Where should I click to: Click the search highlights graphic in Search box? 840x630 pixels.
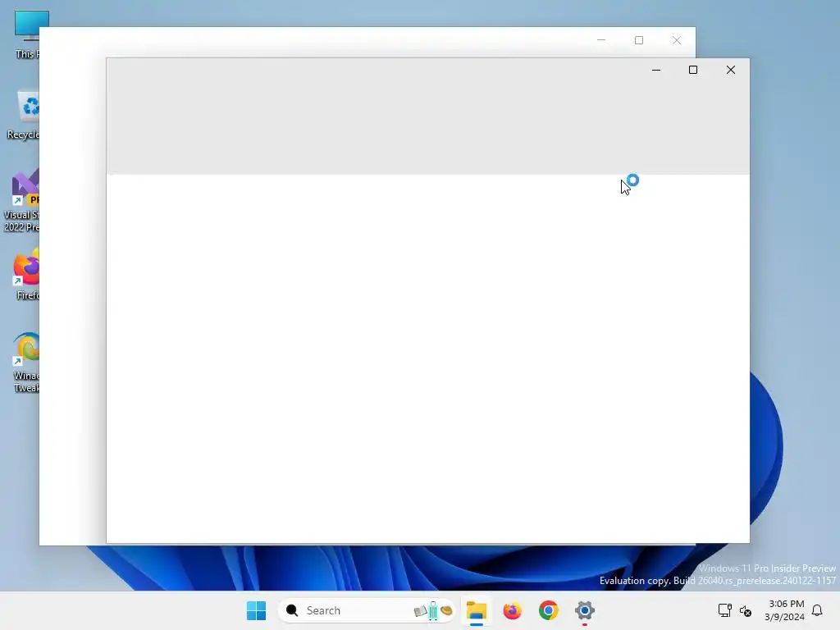(433, 610)
